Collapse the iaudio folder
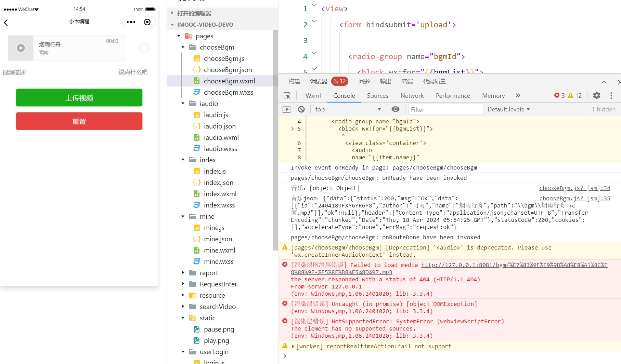Screen dimensions: 621x364 tap(183, 104)
